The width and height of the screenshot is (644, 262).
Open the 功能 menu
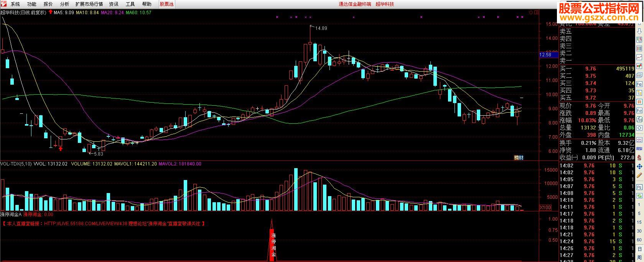pos(32,4)
